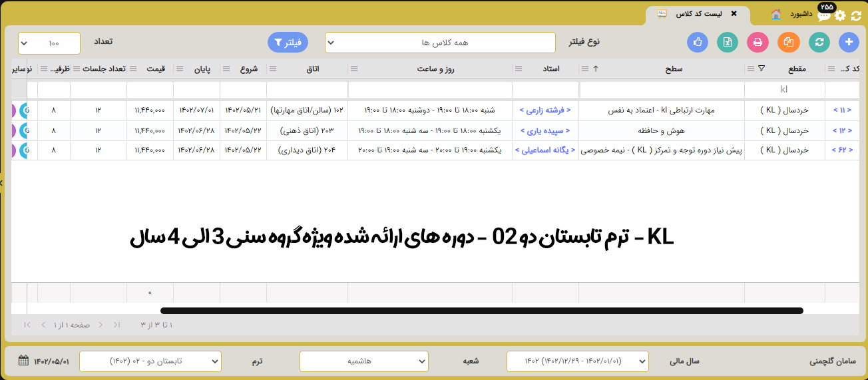This screenshot has height=380, width=868.
Task: Open messages with the 255 badge
Action: pyautogui.click(x=824, y=16)
